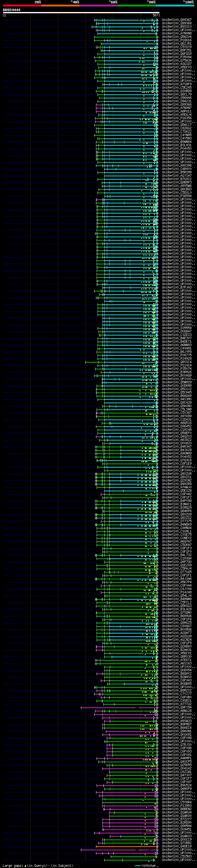This screenshot has height=868, width=197.
Task: Click the red 20% identity legend bar
Action: [22, 6]
